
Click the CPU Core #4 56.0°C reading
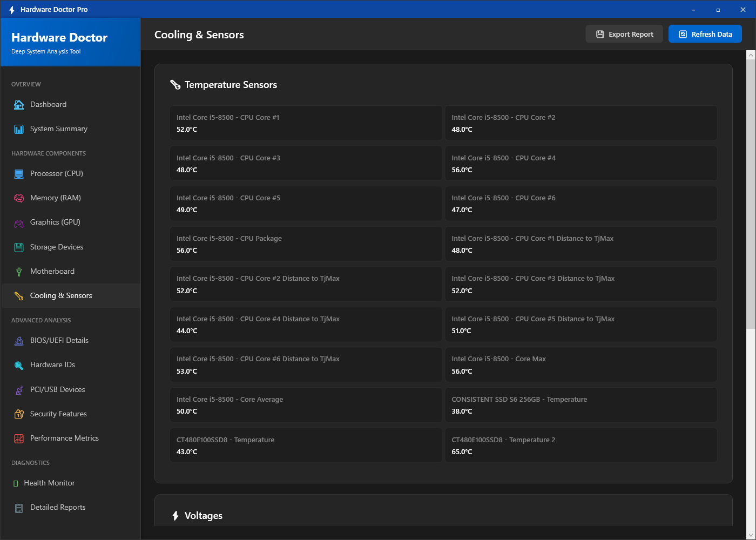pos(462,170)
